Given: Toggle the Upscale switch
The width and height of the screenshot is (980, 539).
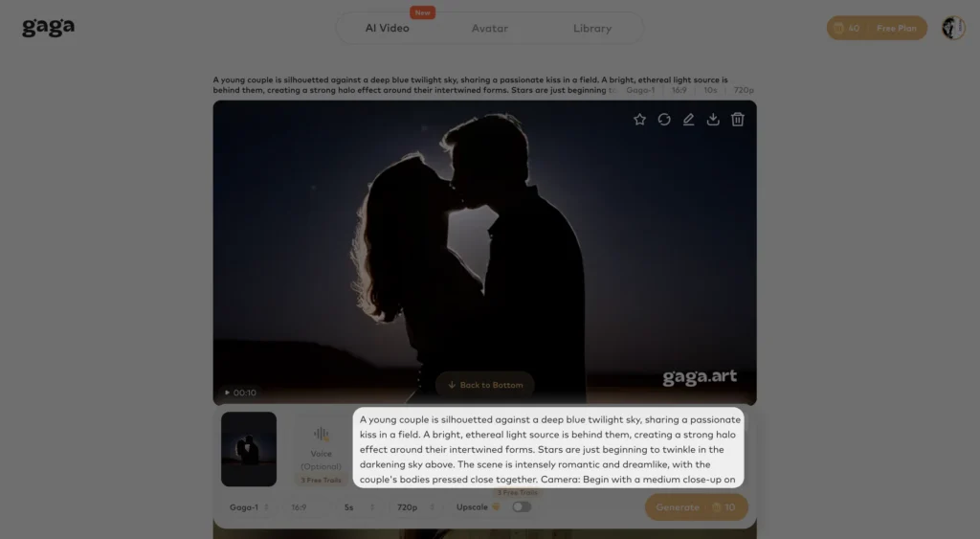Looking at the screenshot, I should click(522, 507).
